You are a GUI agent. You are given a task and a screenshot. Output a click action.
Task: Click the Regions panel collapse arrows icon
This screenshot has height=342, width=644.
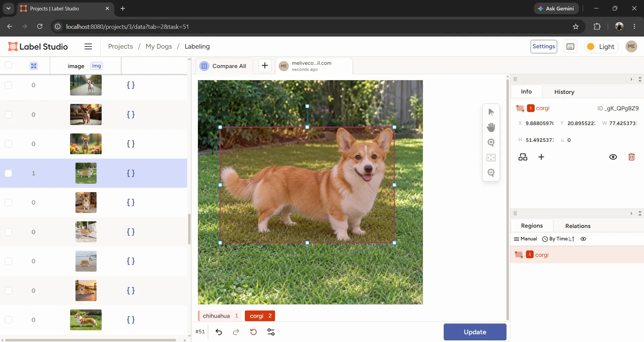[x=640, y=213]
